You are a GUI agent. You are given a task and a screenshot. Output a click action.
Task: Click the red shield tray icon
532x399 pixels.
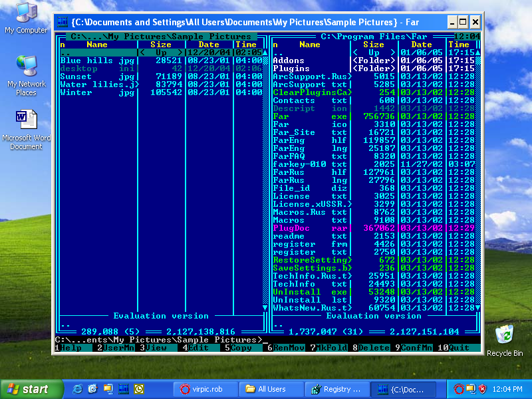pos(483,389)
